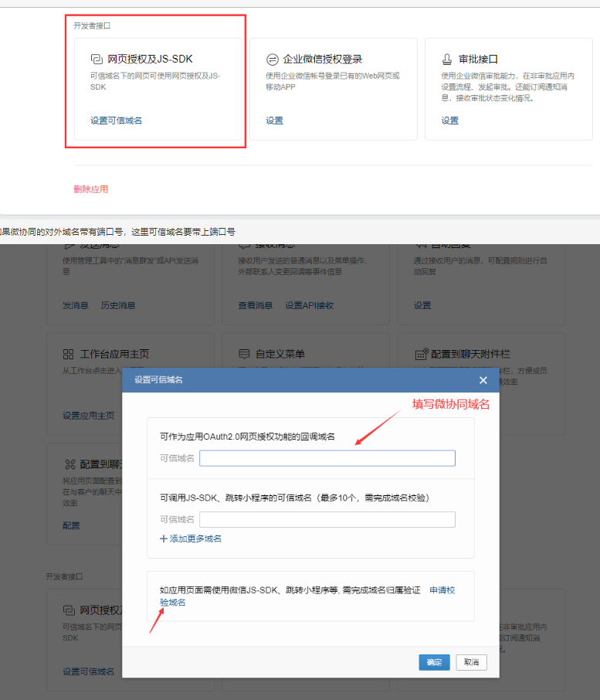Click 设置应用主页 link

(88, 416)
